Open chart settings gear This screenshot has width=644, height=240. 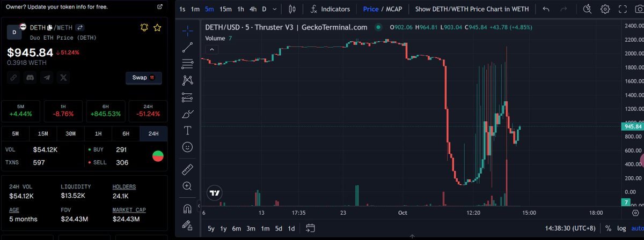pyautogui.click(x=605, y=9)
